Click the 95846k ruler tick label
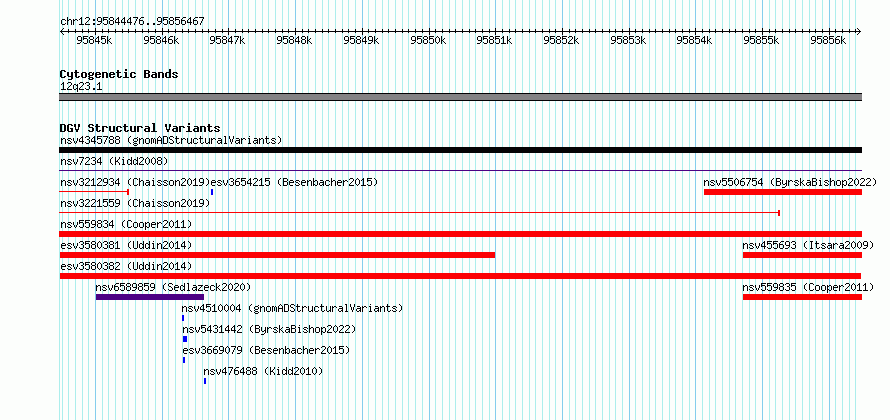Screen dimensions: 890x420 click(161, 40)
